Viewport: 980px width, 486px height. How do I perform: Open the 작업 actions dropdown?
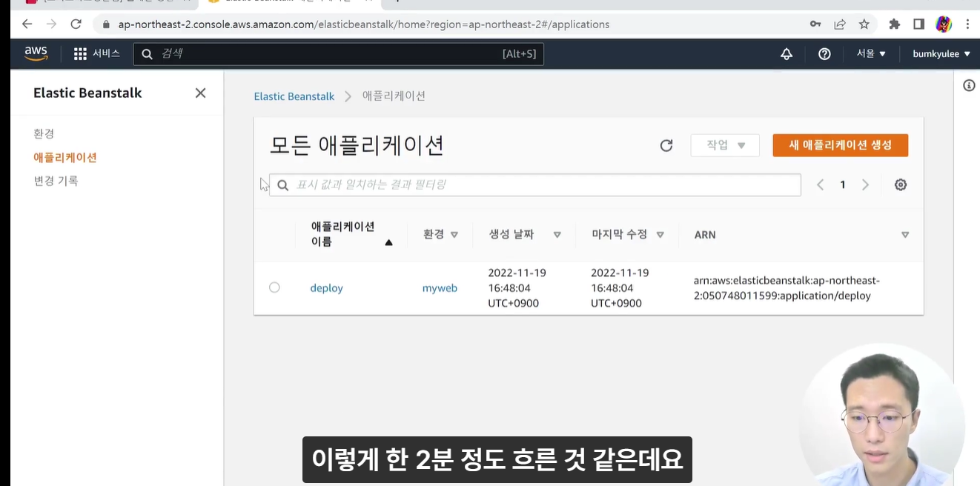pyautogui.click(x=725, y=145)
